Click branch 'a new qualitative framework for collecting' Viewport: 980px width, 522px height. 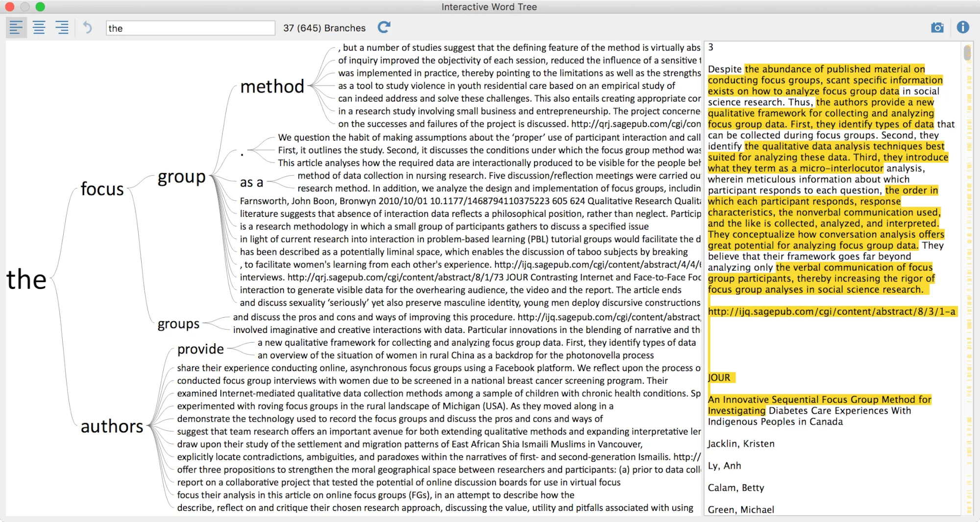[476, 343]
